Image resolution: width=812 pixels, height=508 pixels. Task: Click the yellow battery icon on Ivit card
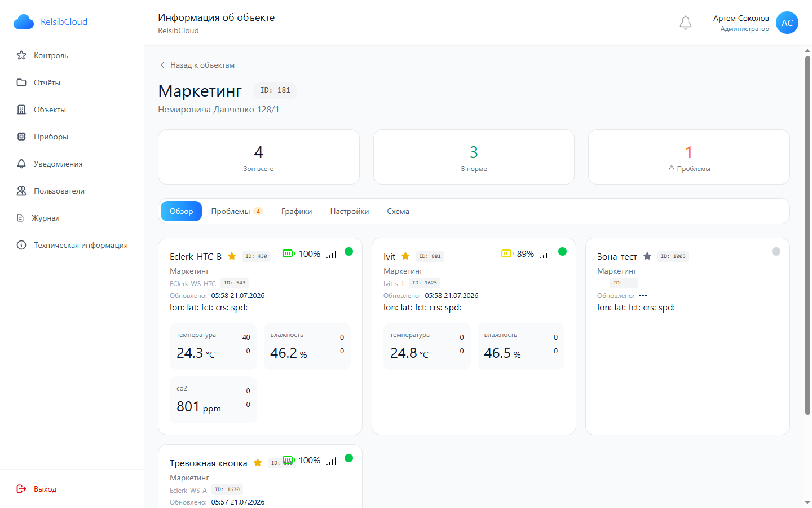[x=507, y=253]
